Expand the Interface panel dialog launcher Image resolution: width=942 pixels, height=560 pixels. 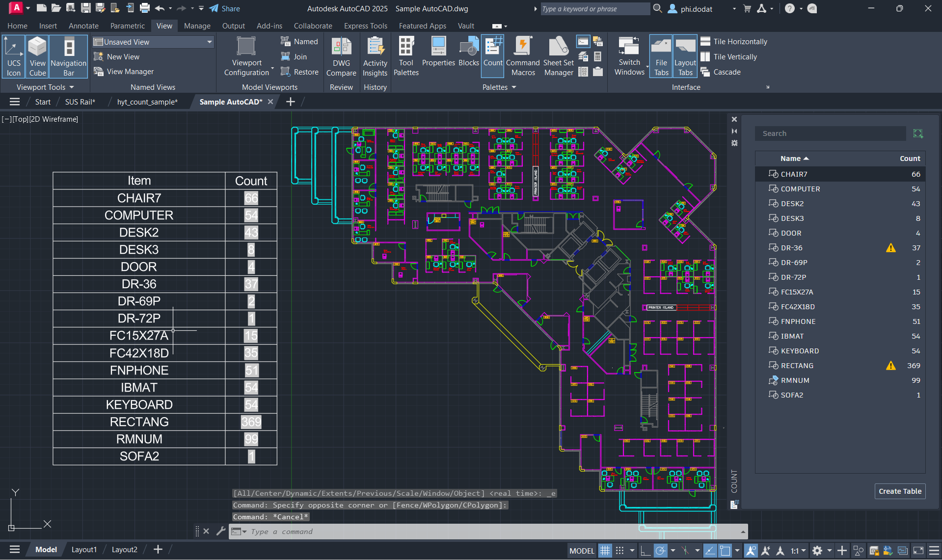[x=768, y=87]
